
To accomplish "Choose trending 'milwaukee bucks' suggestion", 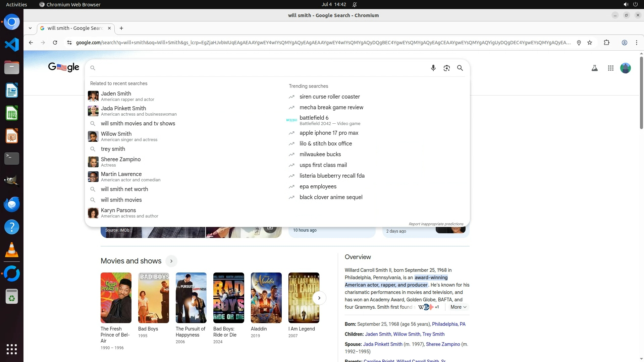I will coord(320,155).
